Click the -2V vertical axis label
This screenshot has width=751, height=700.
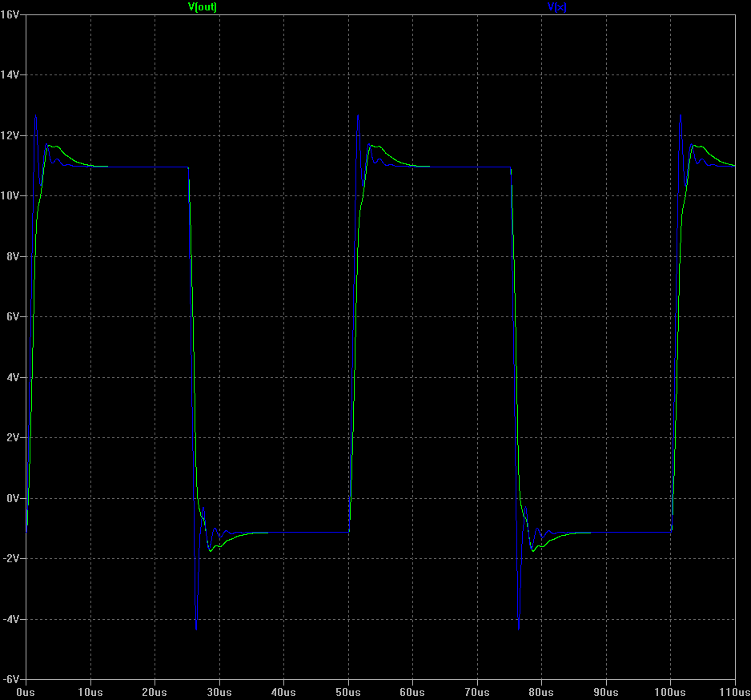pos(11,559)
